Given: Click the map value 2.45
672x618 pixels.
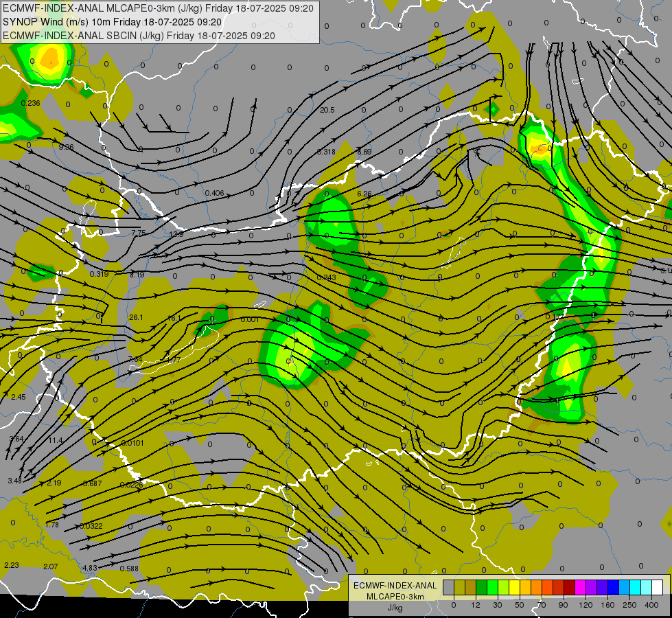Looking at the screenshot, I should pyautogui.click(x=19, y=397).
